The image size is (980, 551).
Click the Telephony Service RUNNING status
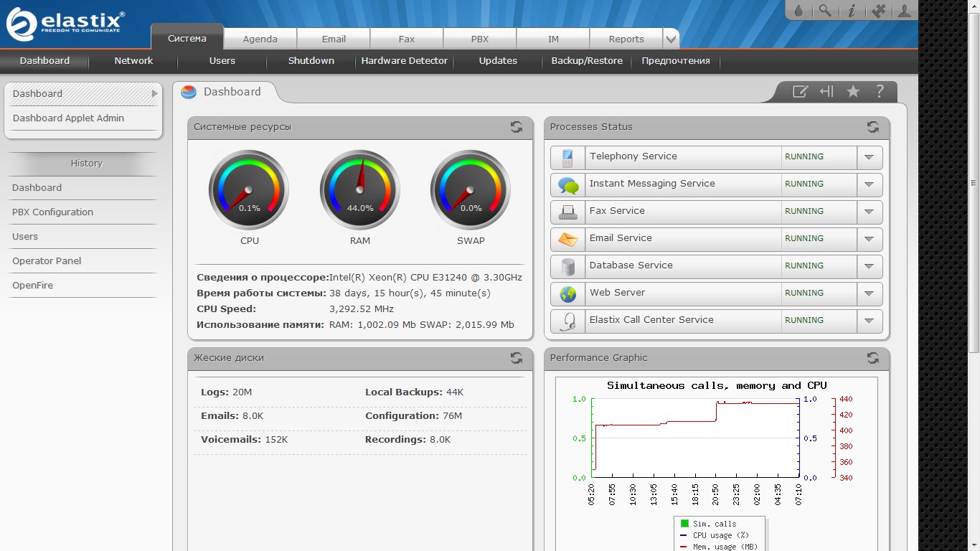(804, 157)
